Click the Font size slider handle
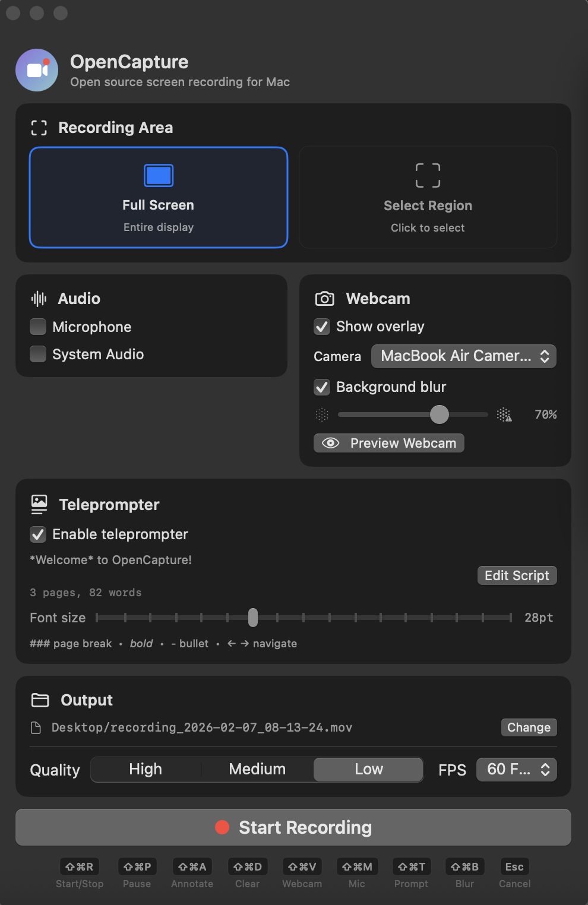Screen dimensions: 588x905 253,618
